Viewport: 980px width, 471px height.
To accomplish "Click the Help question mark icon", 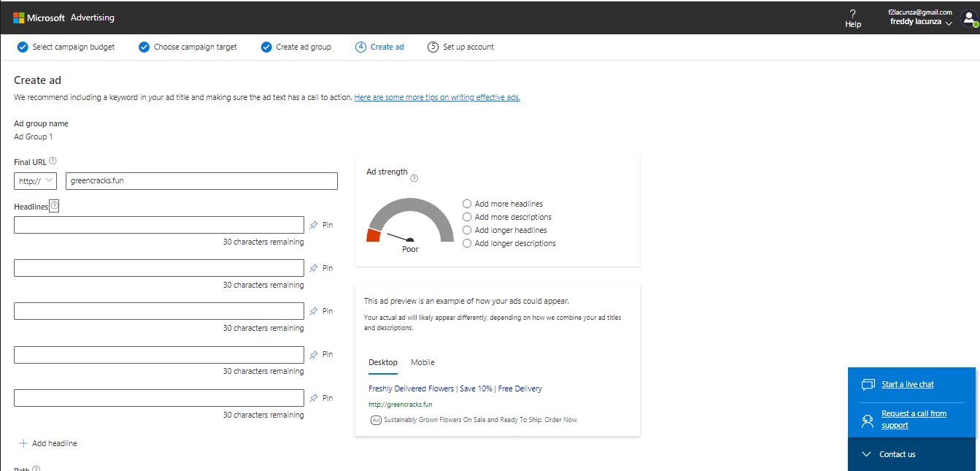I will coord(852,13).
